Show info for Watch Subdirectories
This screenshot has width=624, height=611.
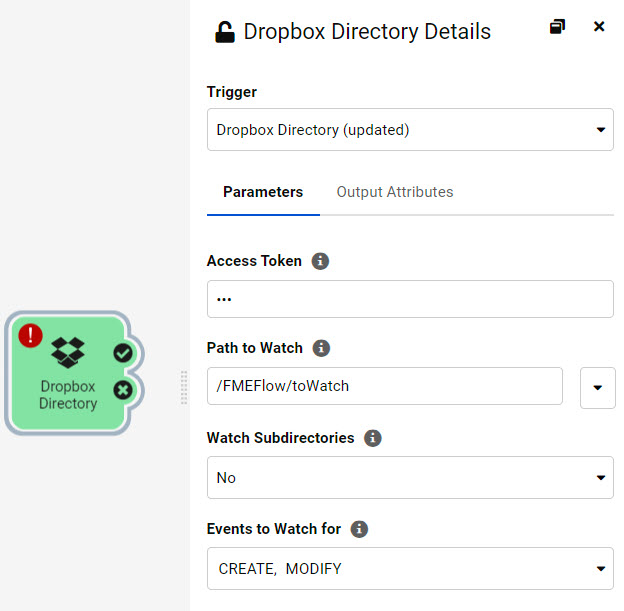point(373,438)
